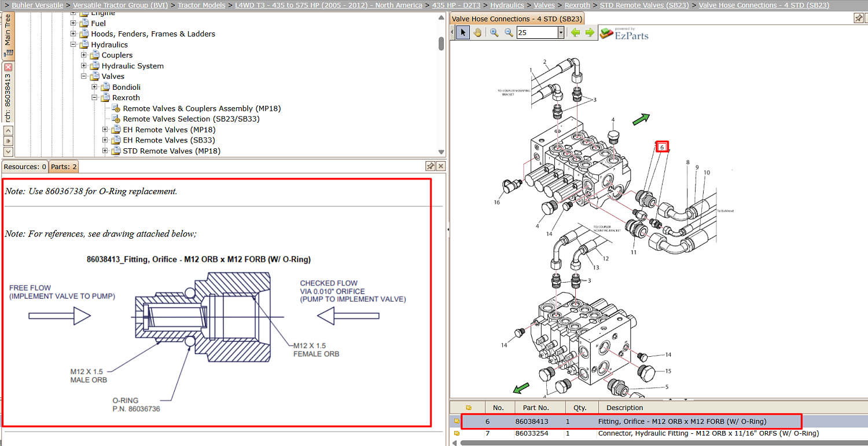Image resolution: width=868 pixels, height=446 pixels.
Task: Click Remote Valves & Couplers Assembly page icon
Action: click(x=116, y=108)
